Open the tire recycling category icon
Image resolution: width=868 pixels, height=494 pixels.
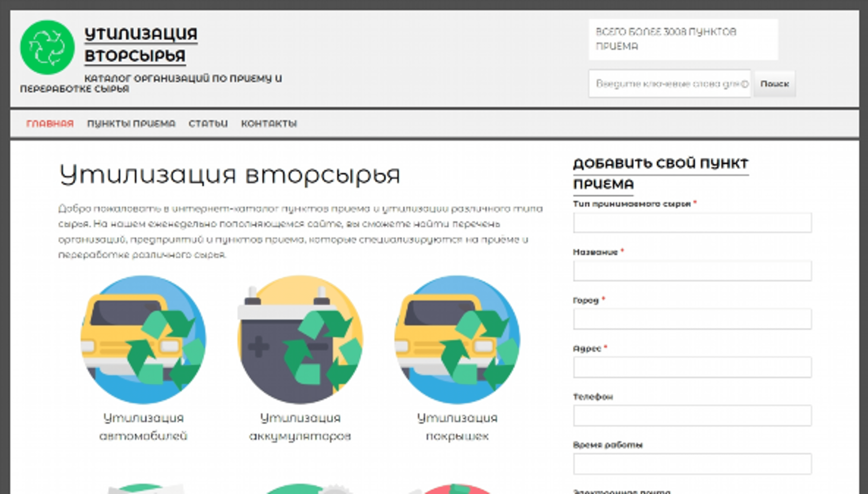tap(457, 339)
